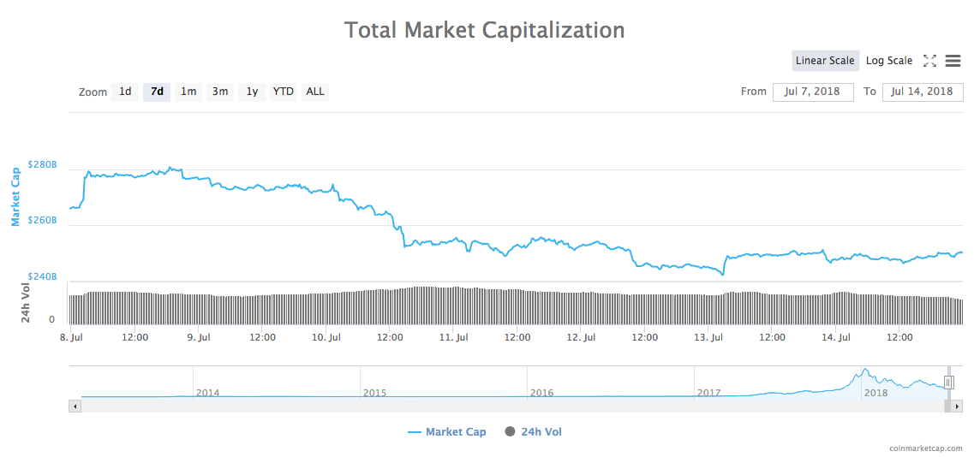
Task: Switch to Log Scale
Action: click(888, 61)
